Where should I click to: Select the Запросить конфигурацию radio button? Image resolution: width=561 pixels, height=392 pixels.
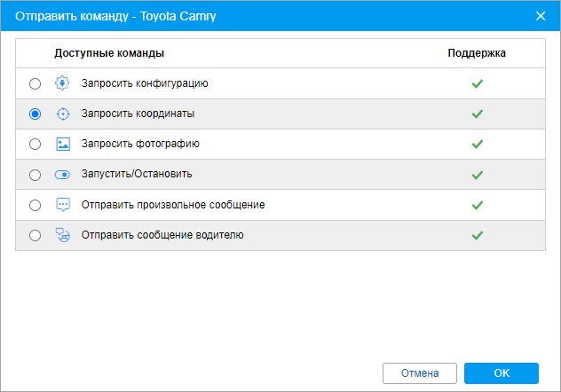tap(36, 83)
